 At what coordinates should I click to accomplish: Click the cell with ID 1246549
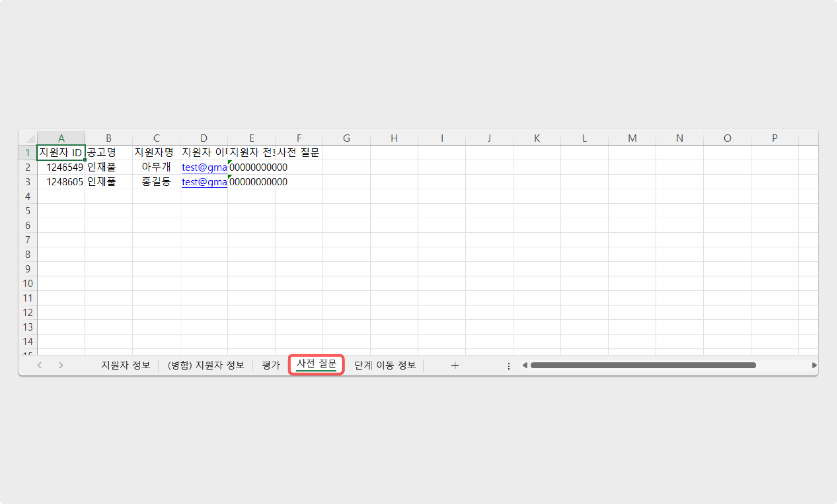click(x=61, y=167)
